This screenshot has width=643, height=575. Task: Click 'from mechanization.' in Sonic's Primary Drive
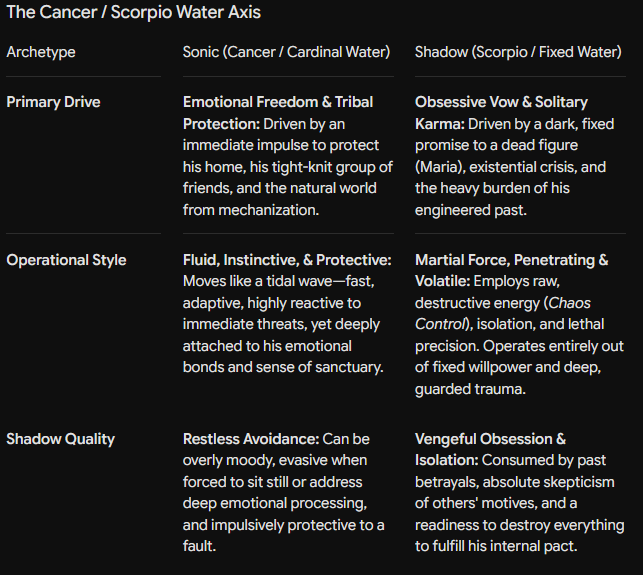click(251, 210)
